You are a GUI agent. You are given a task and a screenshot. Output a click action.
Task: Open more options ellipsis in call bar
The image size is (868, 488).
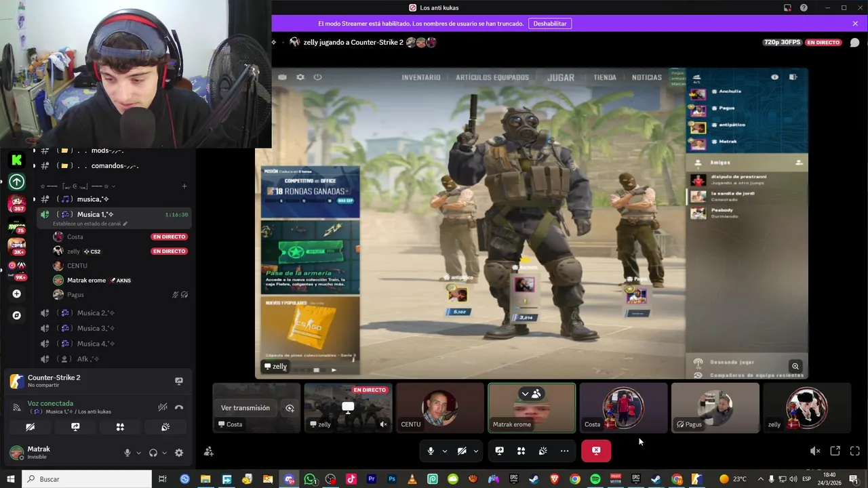[x=564, y=451]
